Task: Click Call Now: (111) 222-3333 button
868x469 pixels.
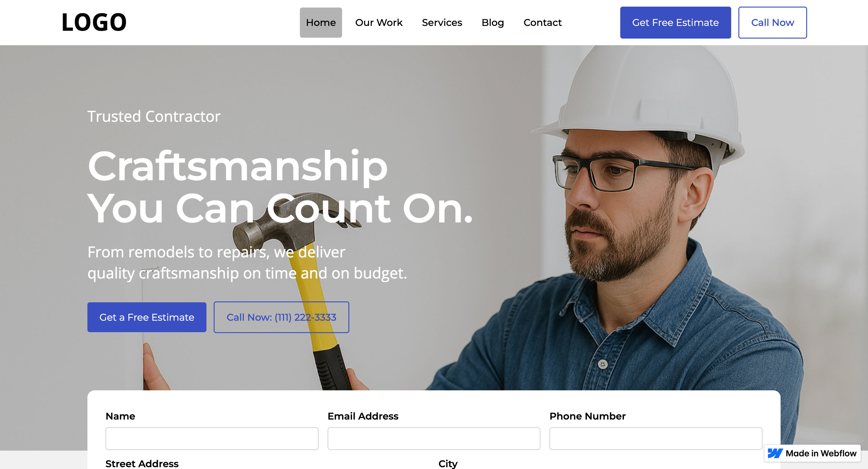Action: pyautogui.click(x=281, y=317)
